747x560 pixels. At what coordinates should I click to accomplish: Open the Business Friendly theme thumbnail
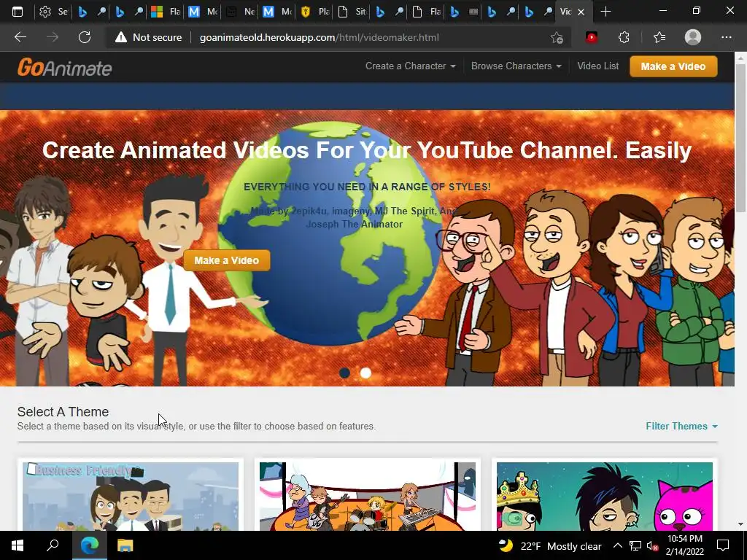(x=131, y=496)
